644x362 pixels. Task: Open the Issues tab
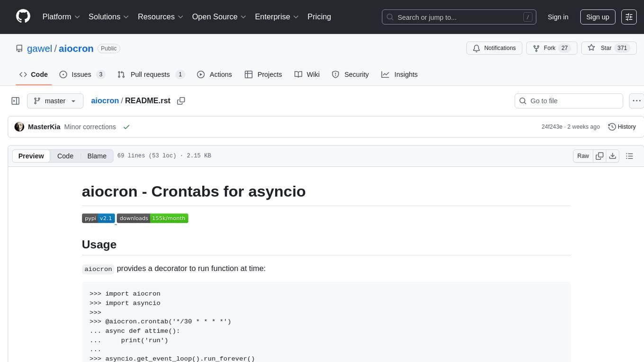coord(82,74)
